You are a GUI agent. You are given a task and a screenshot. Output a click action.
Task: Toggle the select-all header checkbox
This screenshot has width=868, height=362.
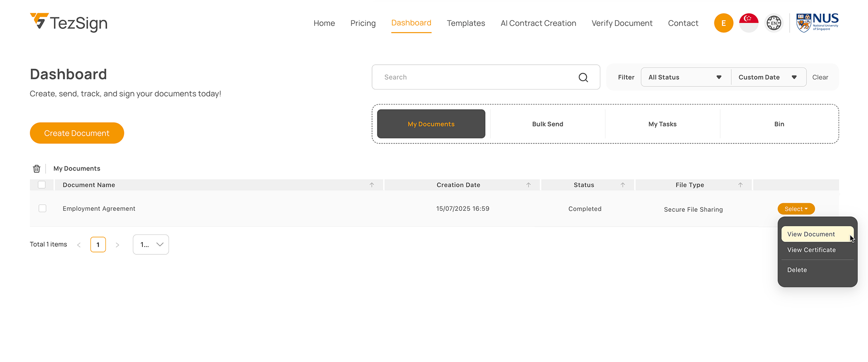(x=42, y=185)
